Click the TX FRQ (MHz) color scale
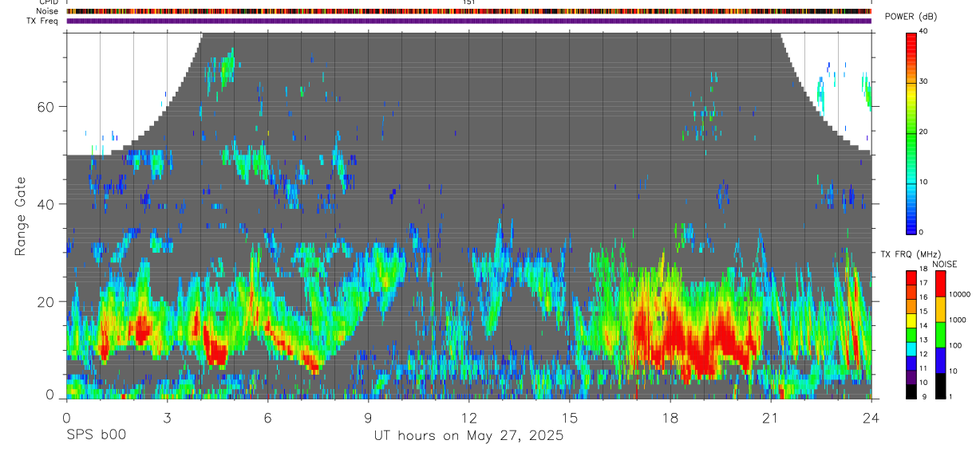 [911, 335]
